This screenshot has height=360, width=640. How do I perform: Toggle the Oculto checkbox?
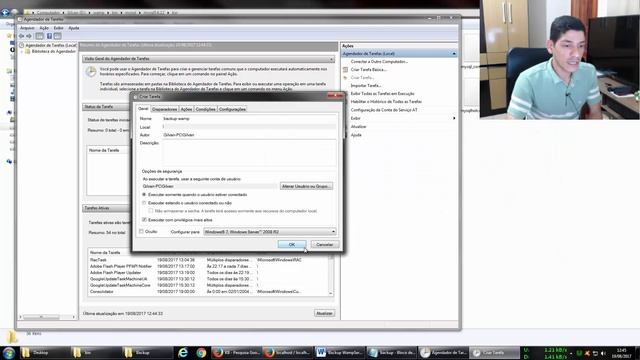(141, 231)
